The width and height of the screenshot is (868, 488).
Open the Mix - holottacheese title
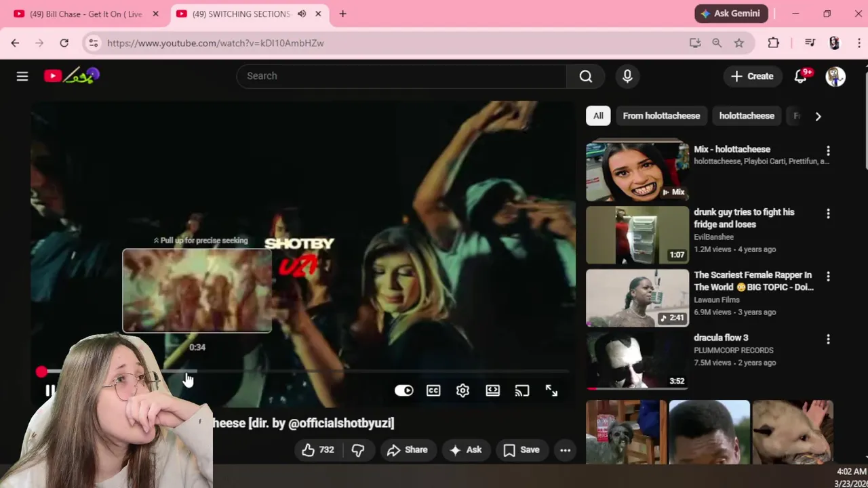point(732,149)
